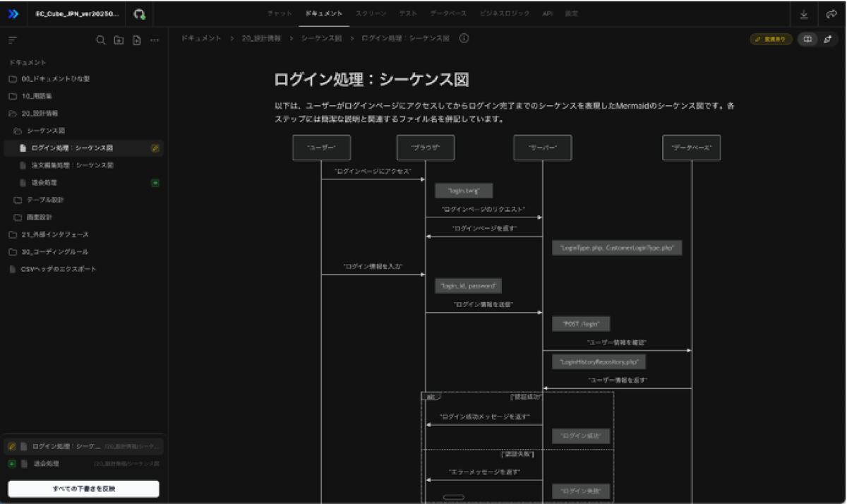The image size is (847, 504).
Task: Open CSVヘッダのエクスポート document in tree
Action: (58, 269)
